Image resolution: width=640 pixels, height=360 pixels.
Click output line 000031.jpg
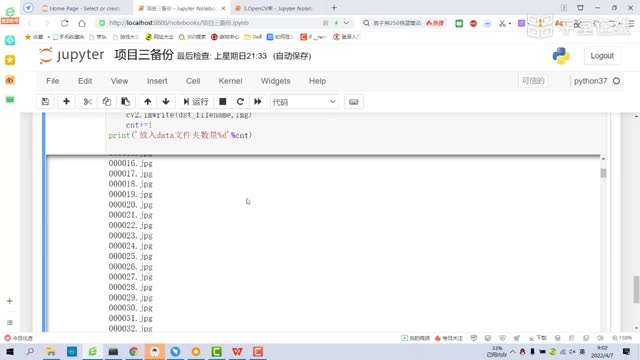[131, 318]
